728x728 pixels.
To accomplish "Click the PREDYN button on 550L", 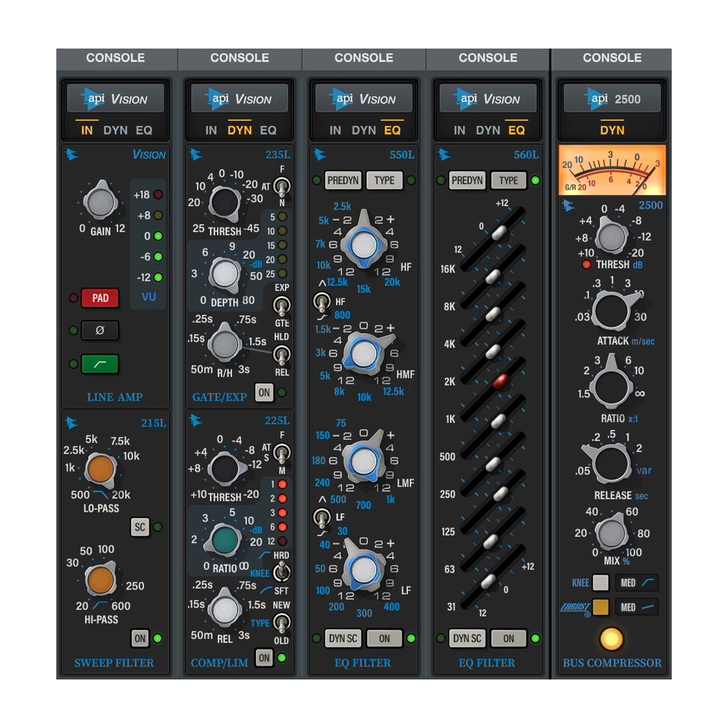I will 343,181.
